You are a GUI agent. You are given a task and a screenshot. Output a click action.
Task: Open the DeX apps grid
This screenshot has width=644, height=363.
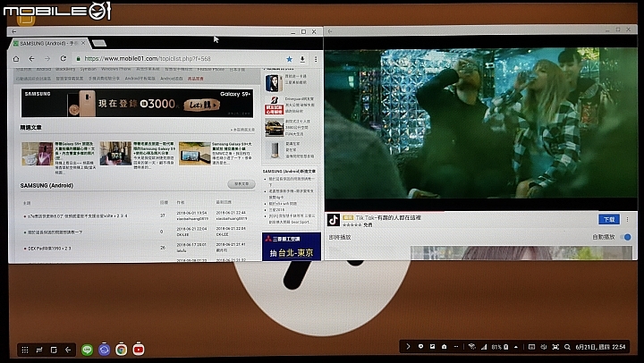pos(25,350)
